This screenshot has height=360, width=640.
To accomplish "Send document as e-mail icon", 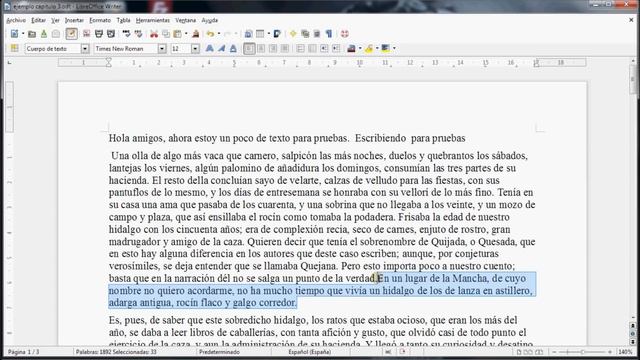I will [x=56, y=34].
